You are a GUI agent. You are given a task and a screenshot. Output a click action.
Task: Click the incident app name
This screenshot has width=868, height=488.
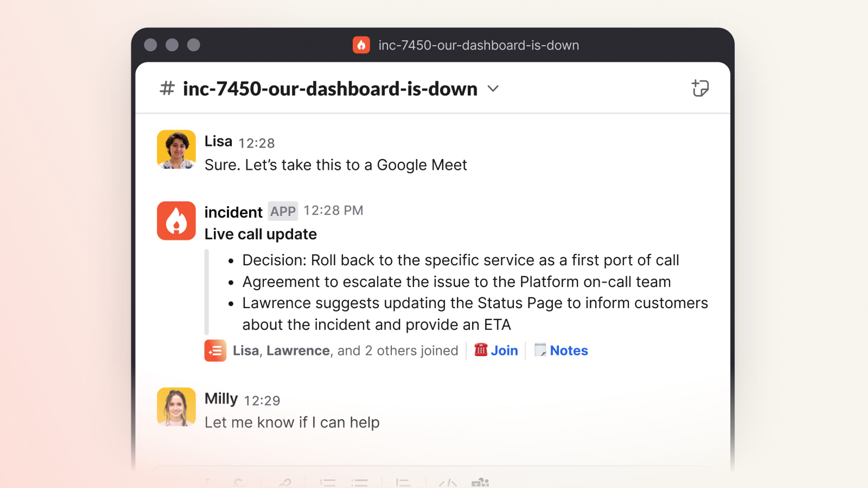(233, 212)
